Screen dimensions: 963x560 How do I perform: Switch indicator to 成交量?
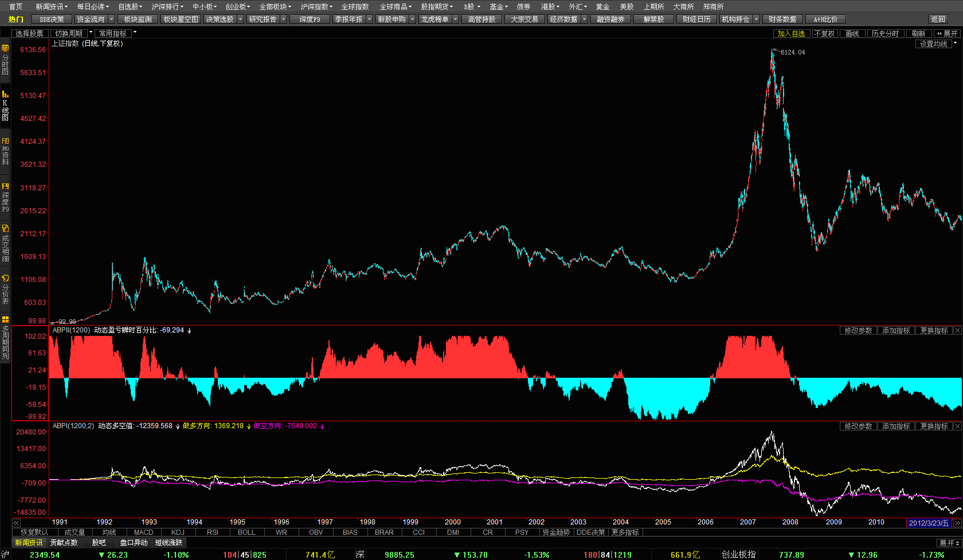pyautogui.click(x=75, y=532)
